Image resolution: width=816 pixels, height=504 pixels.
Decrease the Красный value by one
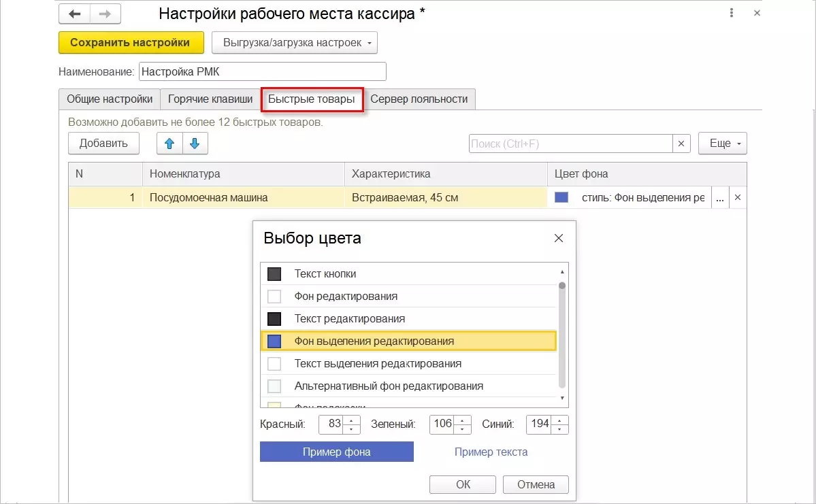tap(352, 429)
